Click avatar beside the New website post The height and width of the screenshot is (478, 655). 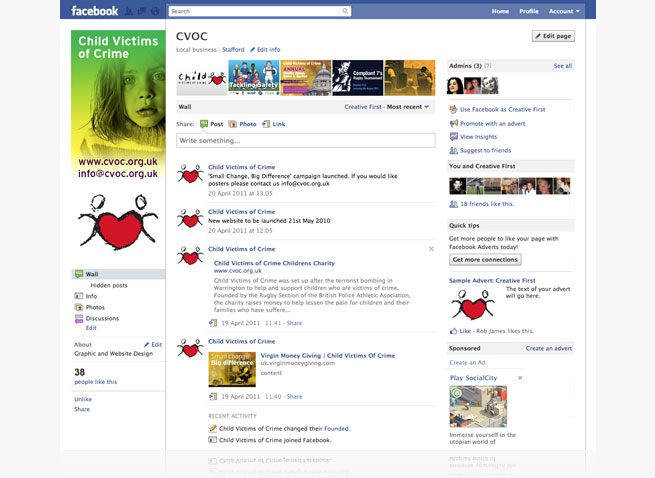(190, 219)
